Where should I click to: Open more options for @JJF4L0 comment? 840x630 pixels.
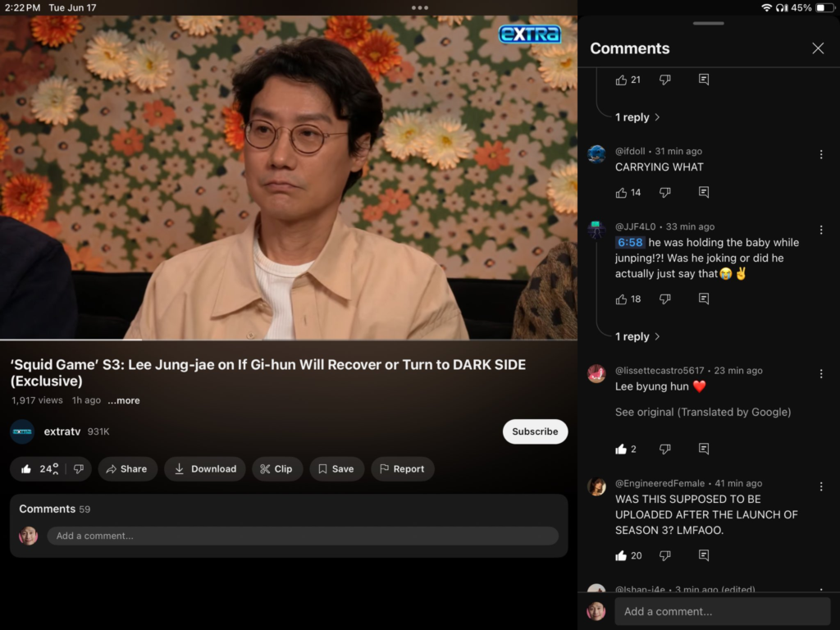point(821,231)
